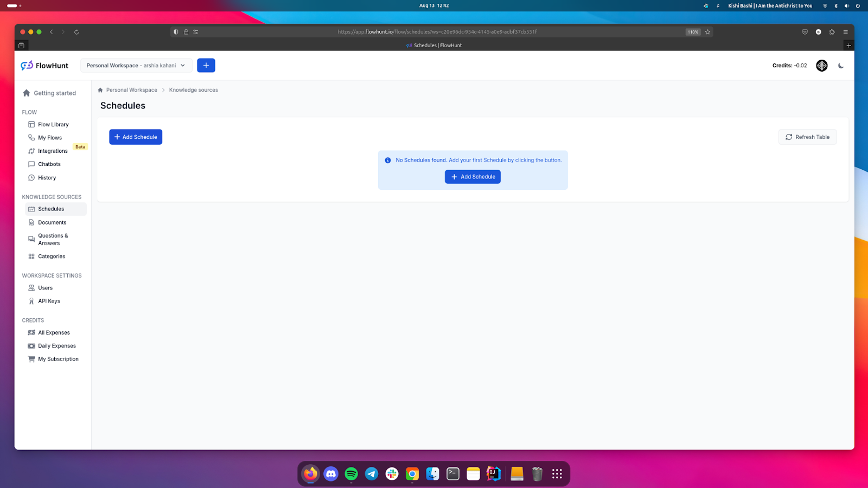Go to My Flows in sidebar
Viewport: 868px width, 488px height.
(50, 138)
